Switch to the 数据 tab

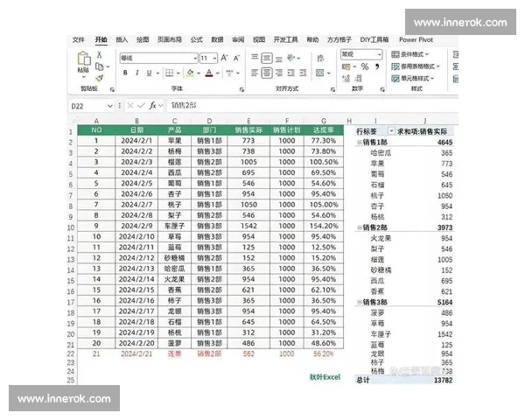coord(217,39)
